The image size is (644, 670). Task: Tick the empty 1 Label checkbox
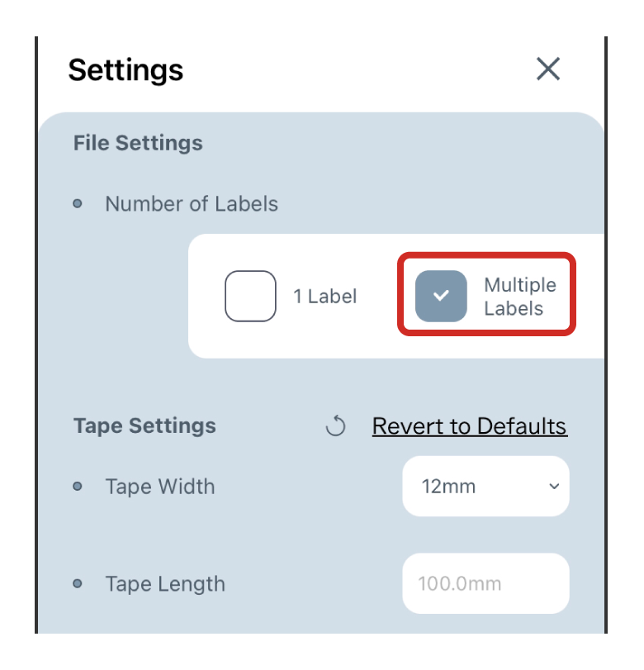[250, 296]
